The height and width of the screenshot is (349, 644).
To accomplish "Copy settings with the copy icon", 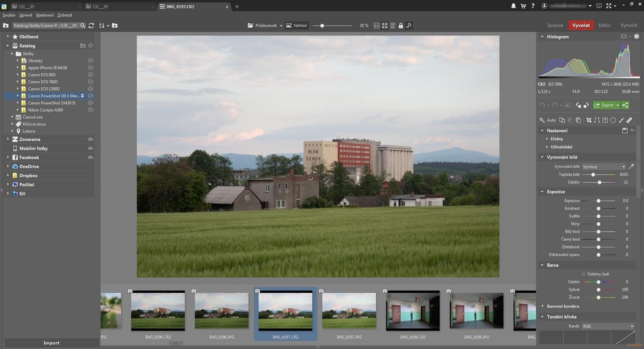I will [x=562, y=120].
